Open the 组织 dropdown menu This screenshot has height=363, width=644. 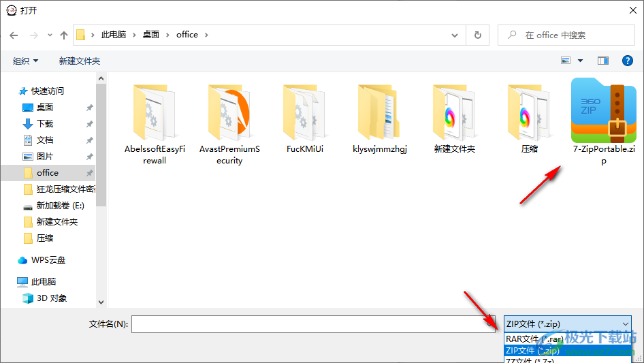point(26,61)
